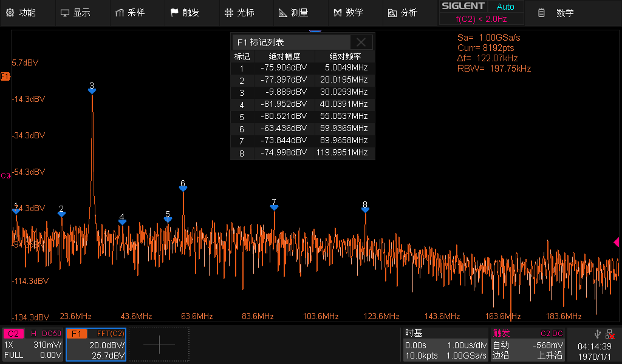Screen dimensions: 622x364
Task: Click the F1 trace offset indicator
Action: [5, 76]
